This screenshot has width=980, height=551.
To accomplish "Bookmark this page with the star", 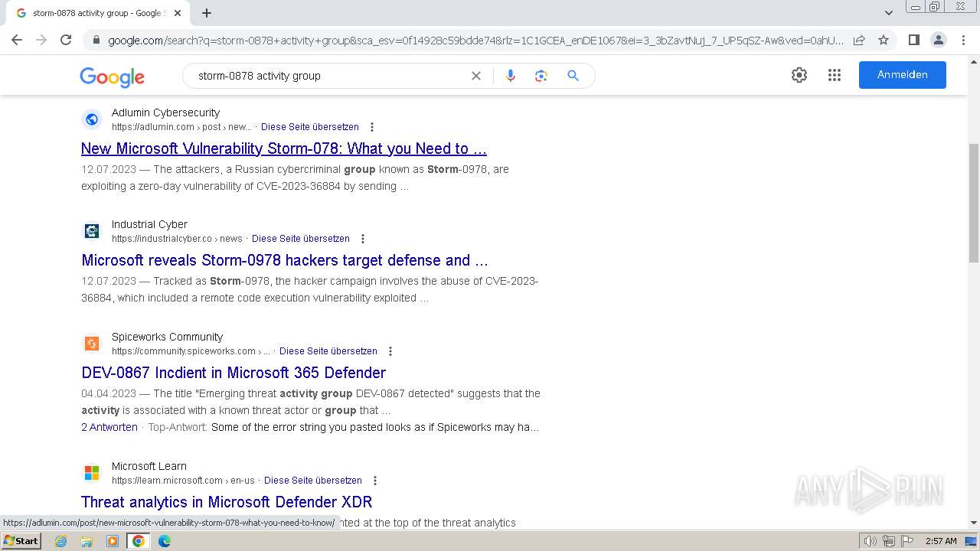I will (884, 40).
